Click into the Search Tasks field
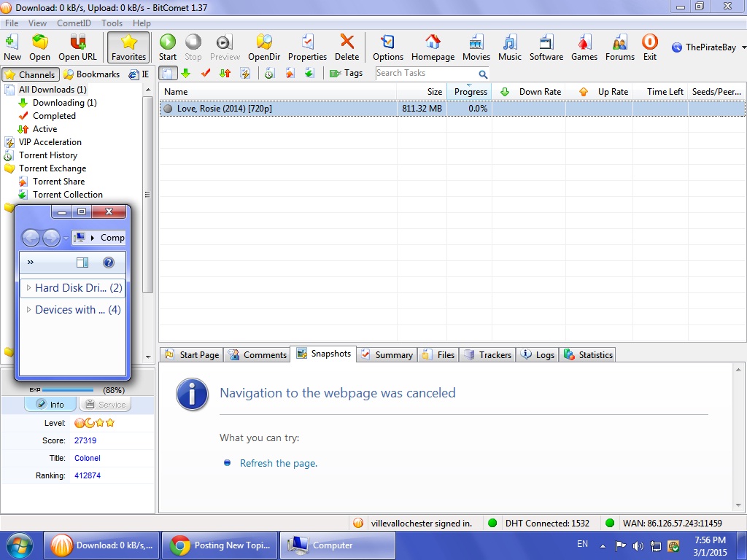 click(425, 74)
